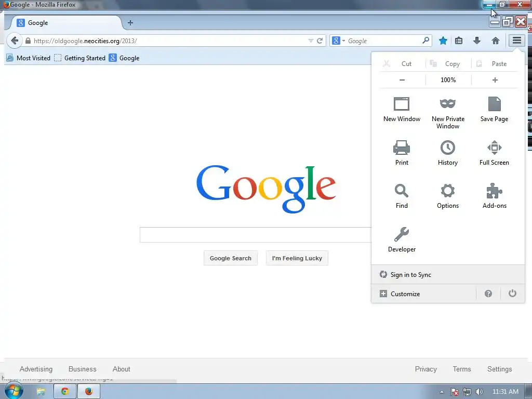This screenshot has height=399, width=532.
Task: Click the network tray icon
Action: point(467,392)
